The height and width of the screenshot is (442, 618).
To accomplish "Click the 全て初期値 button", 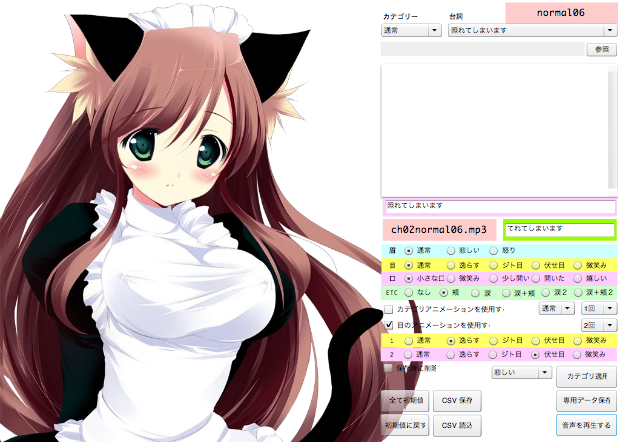I will click(406, 400).
